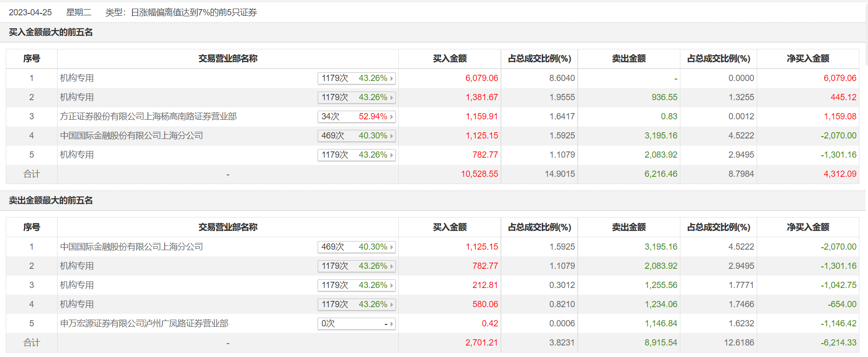
Task: Click the 卖出金额最大的前五名 section heading
Action: click(x=51, y=200)
